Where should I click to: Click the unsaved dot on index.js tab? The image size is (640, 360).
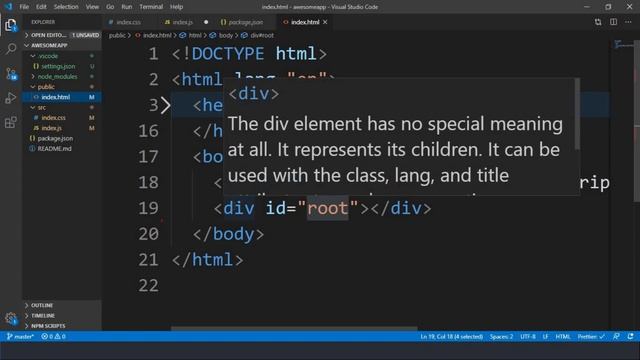click(206, 22)
